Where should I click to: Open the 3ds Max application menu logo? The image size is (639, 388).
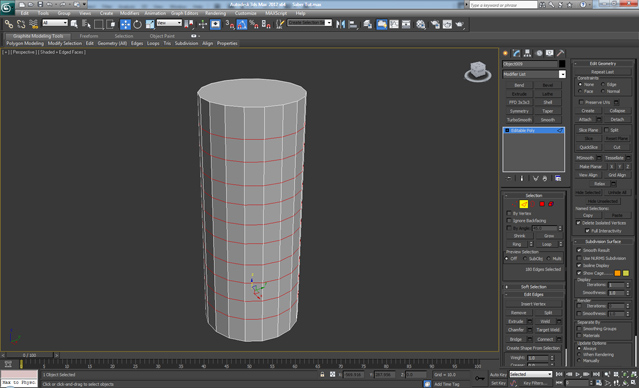7,8
